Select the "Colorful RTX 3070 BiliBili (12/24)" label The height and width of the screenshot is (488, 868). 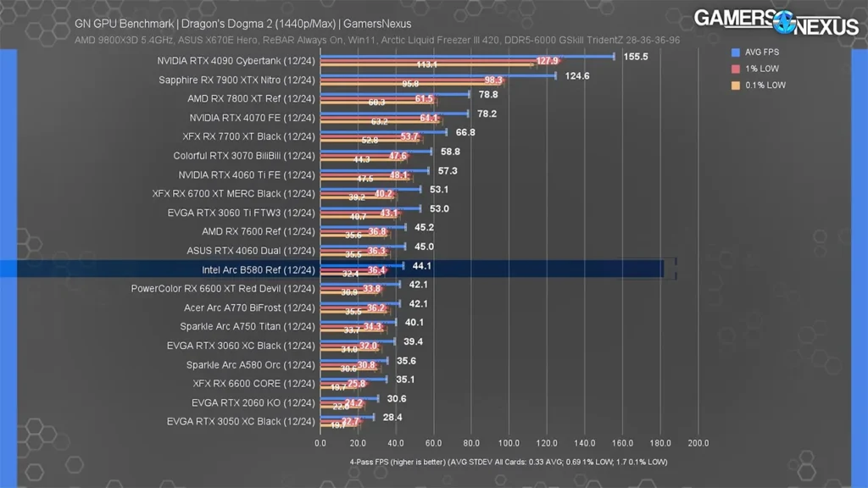point(244,156)
